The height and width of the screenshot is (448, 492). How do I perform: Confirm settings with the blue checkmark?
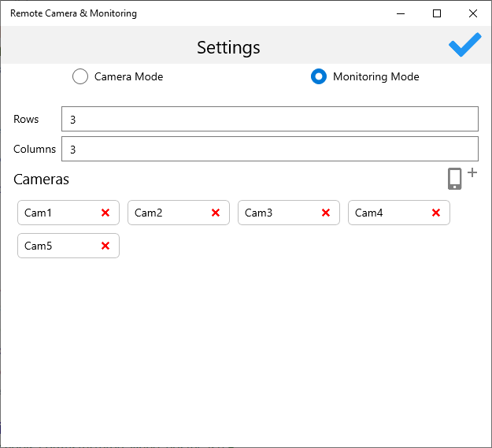(x=464, y=45)
